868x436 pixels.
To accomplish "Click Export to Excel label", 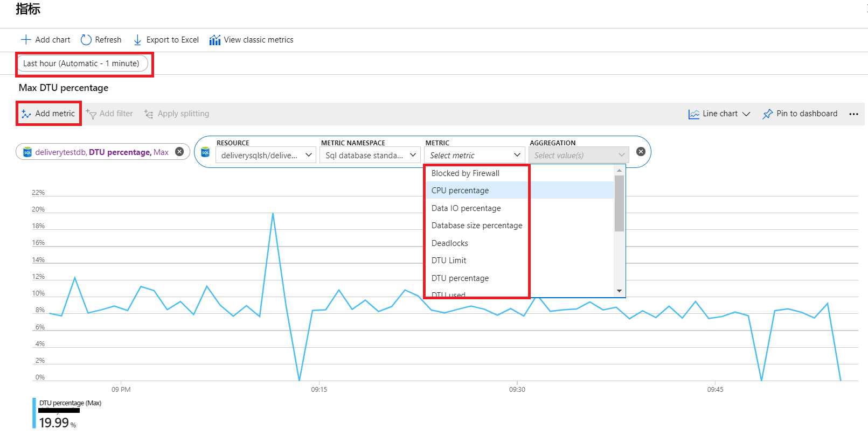I will click(172, 40).
